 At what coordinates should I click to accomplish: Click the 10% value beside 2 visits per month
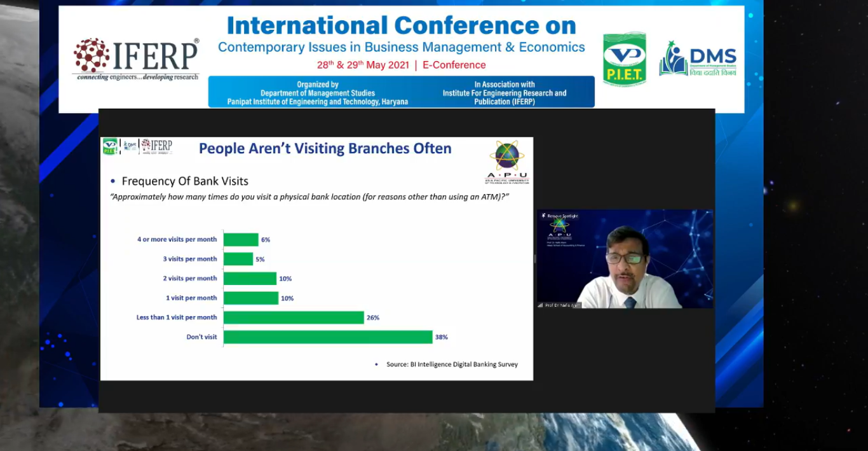pos(285,279)
